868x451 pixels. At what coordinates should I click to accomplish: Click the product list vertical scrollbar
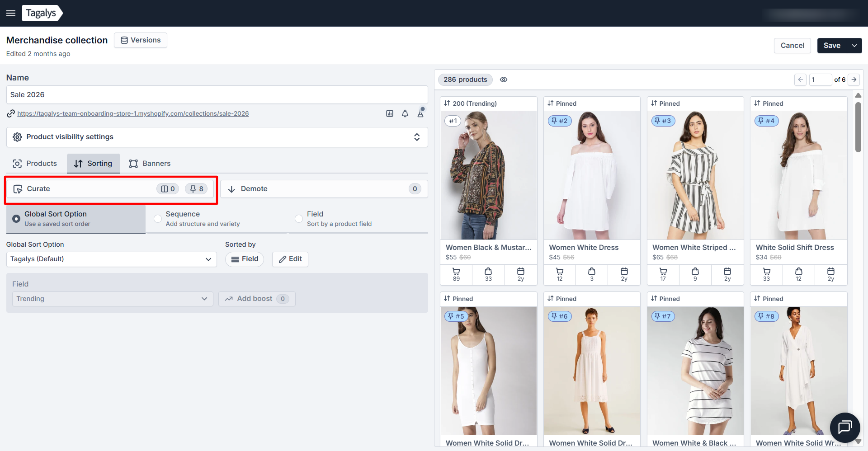coord(858,127)
